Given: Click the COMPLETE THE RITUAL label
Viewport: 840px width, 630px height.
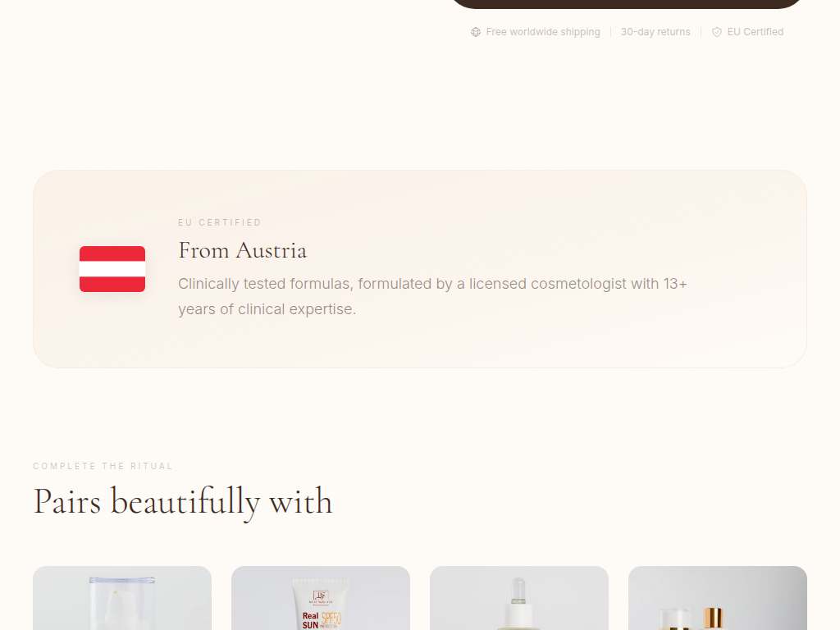Looking at the screenshot, I should click(x=103, y=466).
